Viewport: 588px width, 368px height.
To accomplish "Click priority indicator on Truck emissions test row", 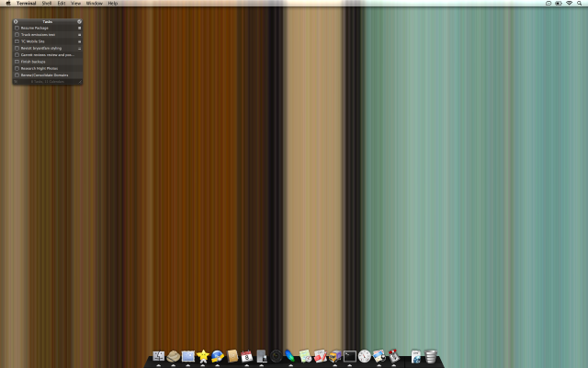I will point(79,35).
